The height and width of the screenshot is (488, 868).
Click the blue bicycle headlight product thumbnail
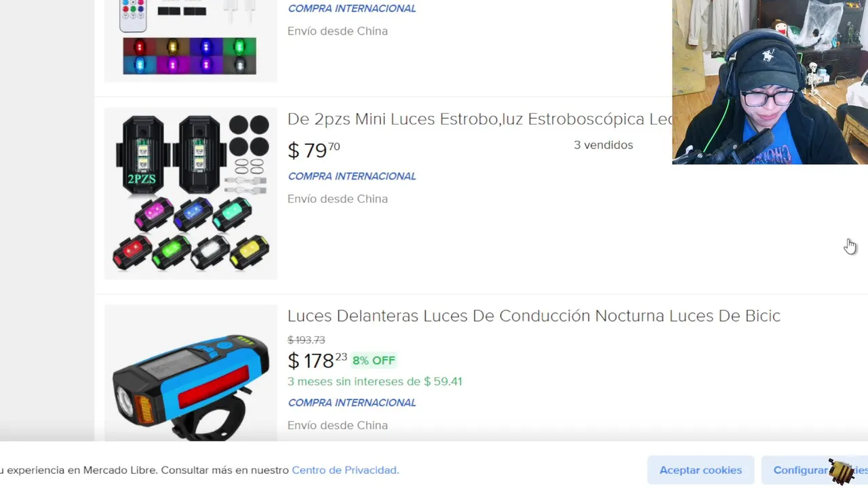click(191, 373)
